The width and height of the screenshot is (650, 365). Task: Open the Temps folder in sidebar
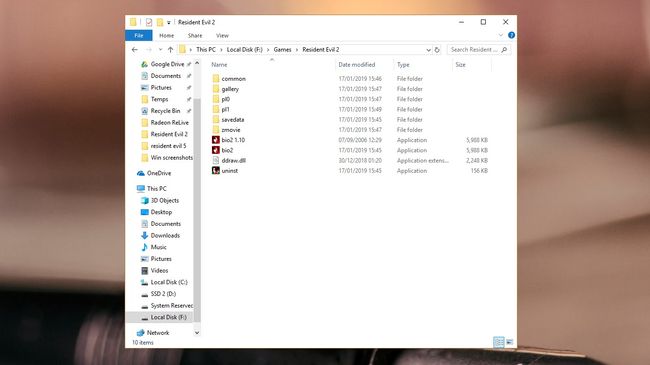159,99
